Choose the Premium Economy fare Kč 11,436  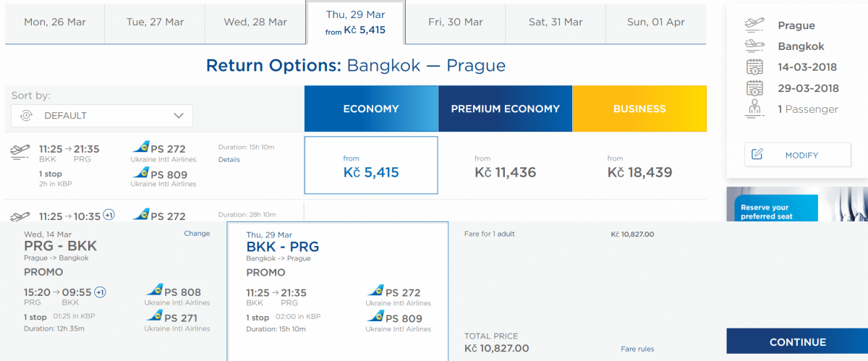[x=505, y=166]
